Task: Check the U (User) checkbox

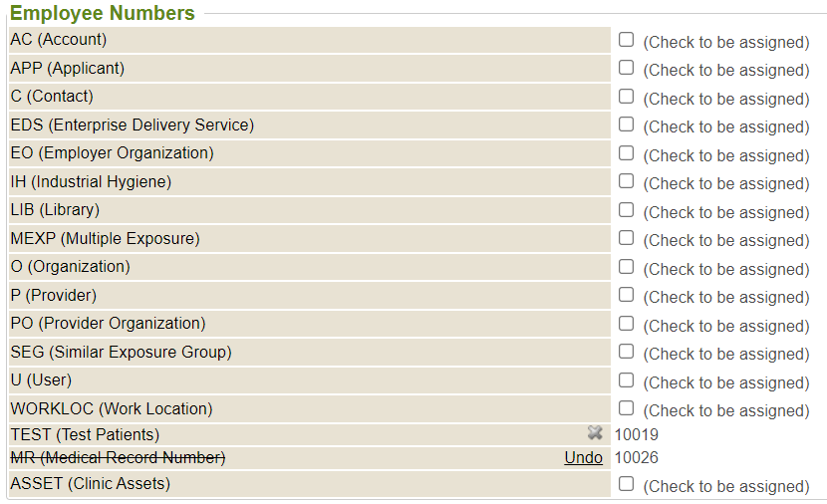Action: [x=626, y=380]
